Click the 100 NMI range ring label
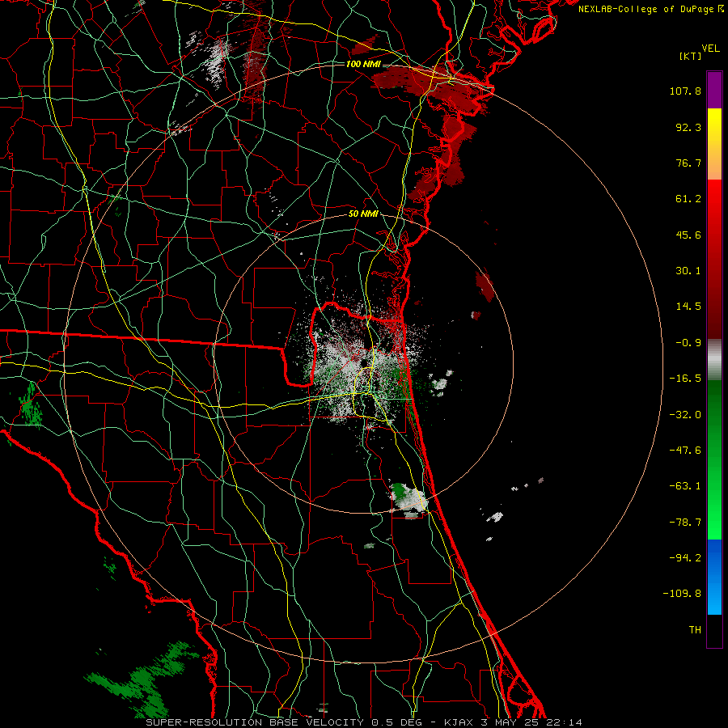 [x=363, y=64]
